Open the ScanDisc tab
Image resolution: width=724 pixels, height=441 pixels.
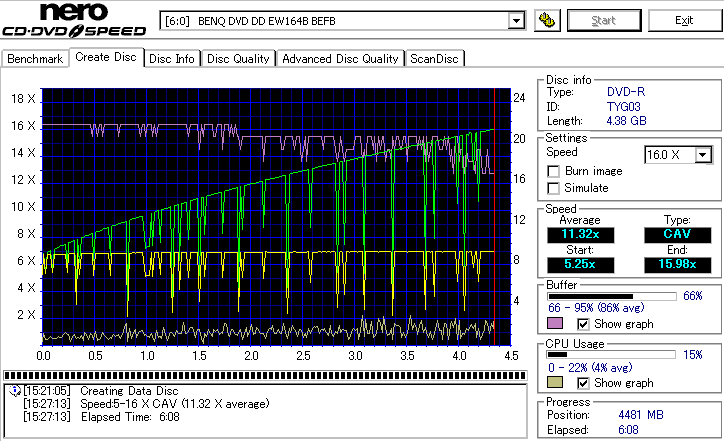[435, 59]
